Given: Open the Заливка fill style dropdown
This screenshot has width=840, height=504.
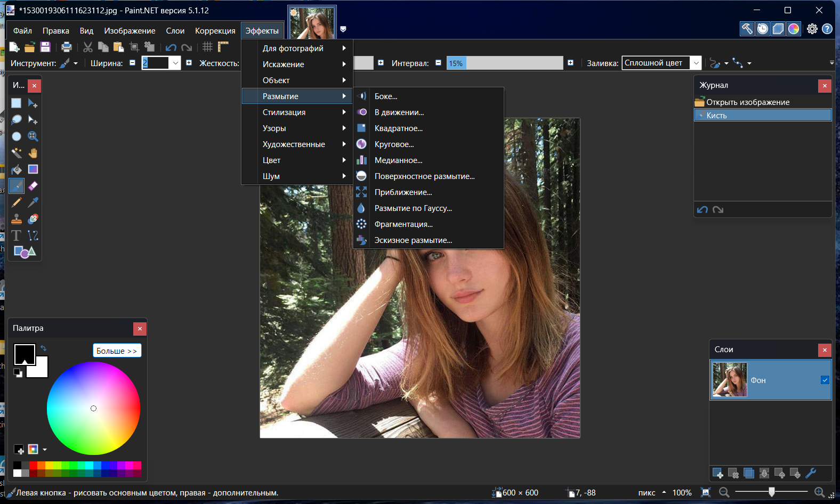Looking at the screenshot, I should 696,63.
